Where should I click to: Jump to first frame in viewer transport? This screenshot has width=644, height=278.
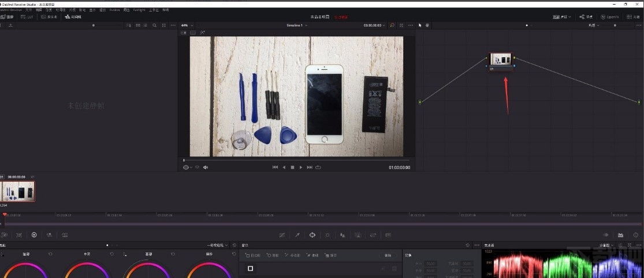[275, 167]
